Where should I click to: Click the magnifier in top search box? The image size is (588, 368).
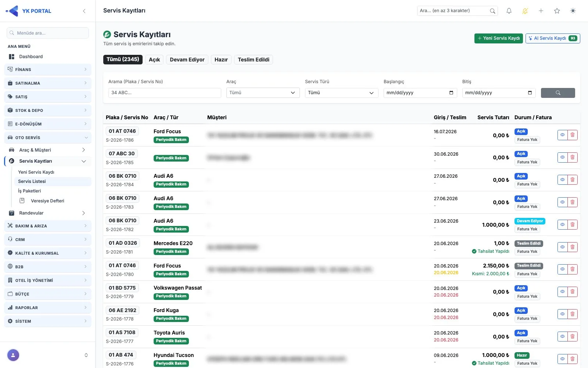[492, 11]
